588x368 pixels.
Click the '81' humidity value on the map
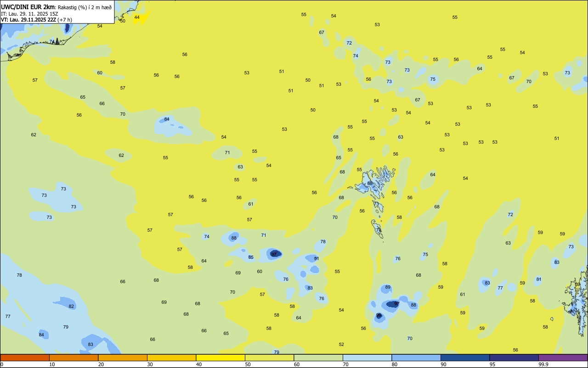539,279
